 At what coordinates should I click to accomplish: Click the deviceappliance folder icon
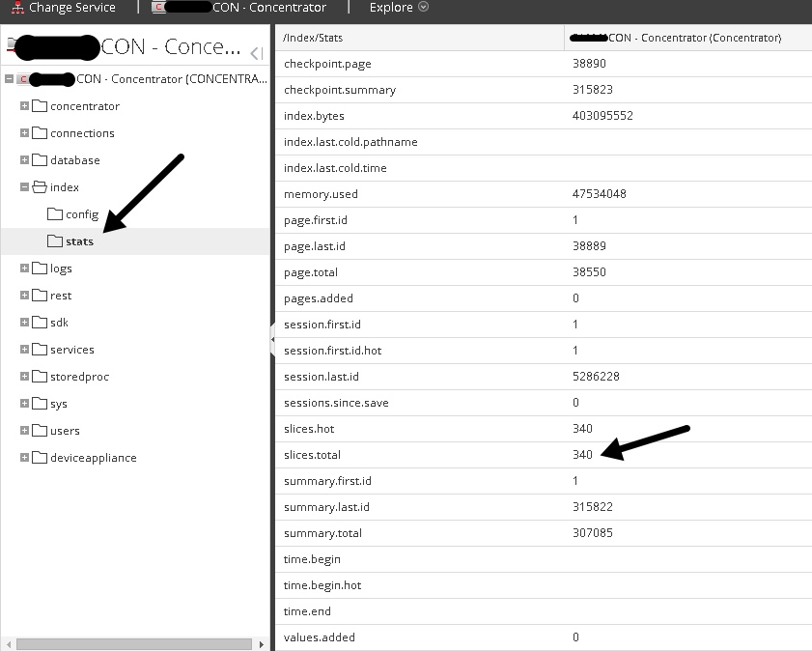pos(40,457)
